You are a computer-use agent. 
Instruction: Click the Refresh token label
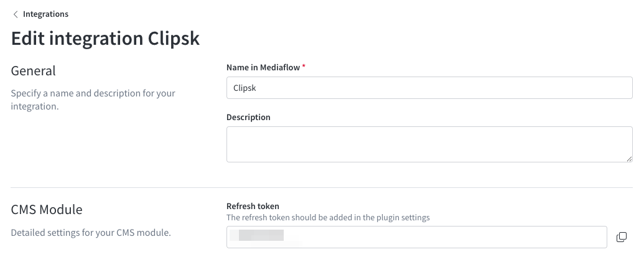[253, 206]
